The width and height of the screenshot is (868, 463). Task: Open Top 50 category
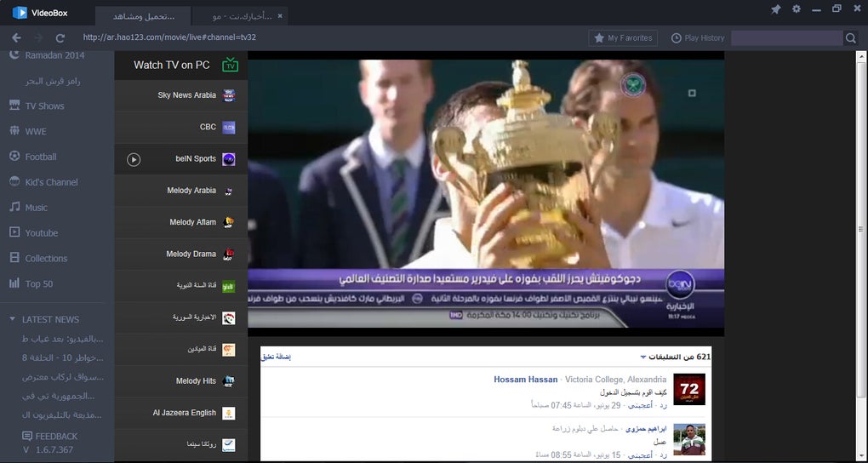39,284
